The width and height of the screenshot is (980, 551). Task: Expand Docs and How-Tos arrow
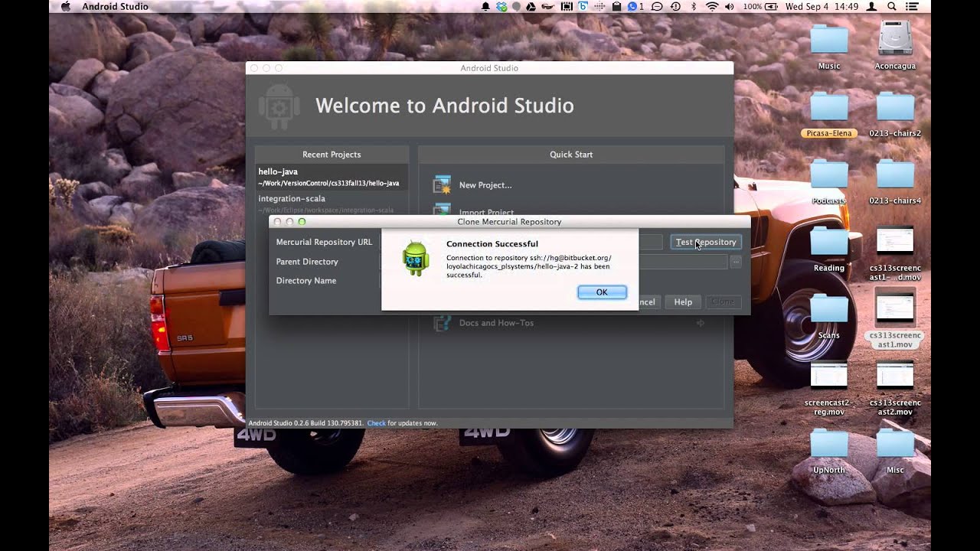coord(700,323)
